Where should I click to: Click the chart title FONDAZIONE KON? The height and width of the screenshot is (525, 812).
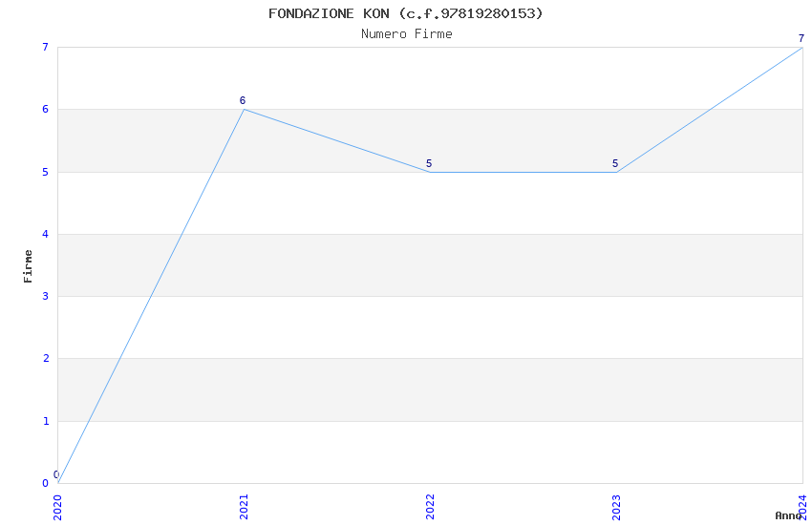pyautogui.click(x=405, y=13)
